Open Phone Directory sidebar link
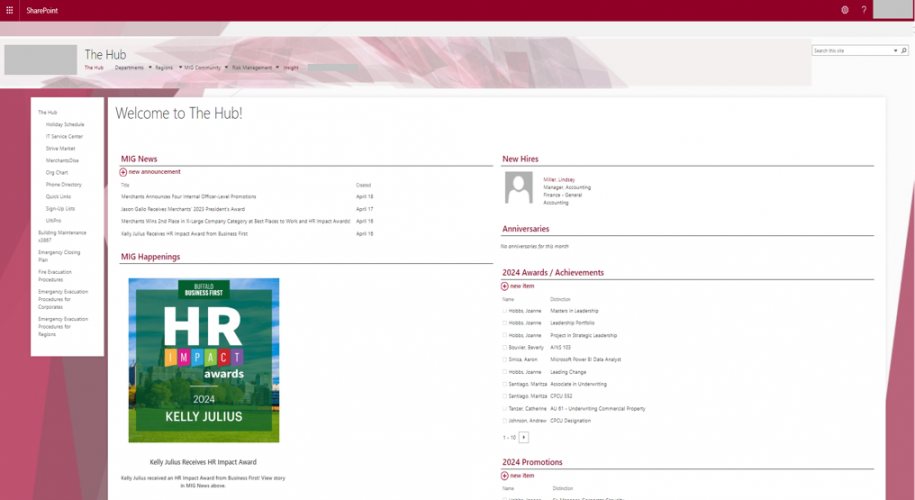Viewport: 915px width, 500px height. 64,184
